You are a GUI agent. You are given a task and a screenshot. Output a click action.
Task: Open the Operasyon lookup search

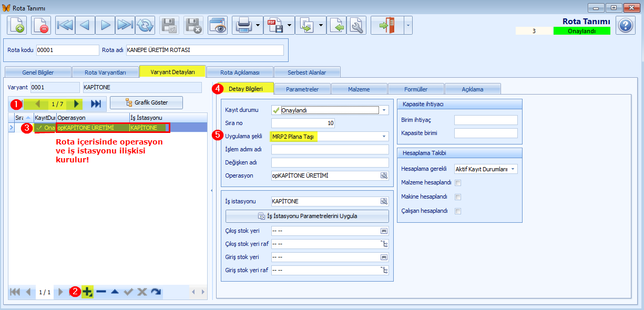[384, 175]
